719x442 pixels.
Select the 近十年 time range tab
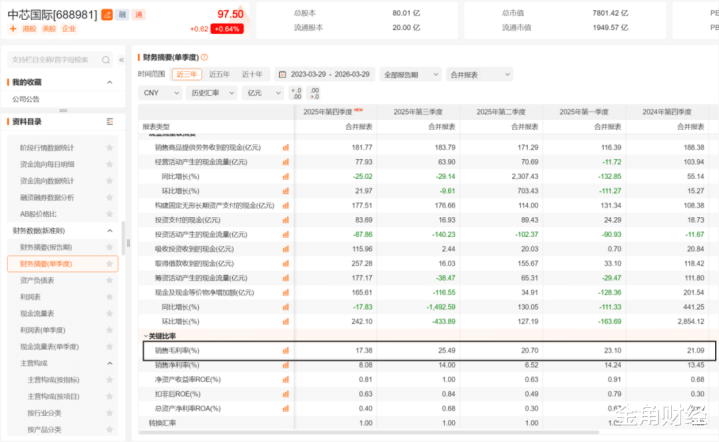click(x=252, y=75)
